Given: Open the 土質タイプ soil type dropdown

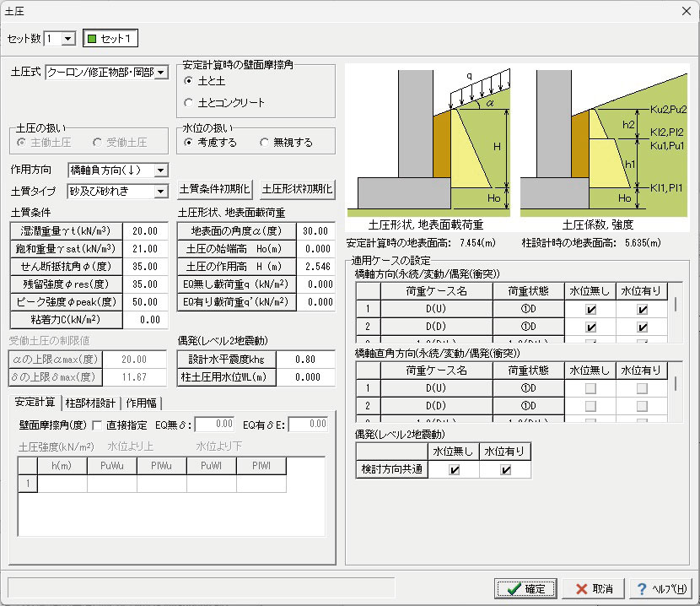Looking at the screenshot, I should pos(160,192).
